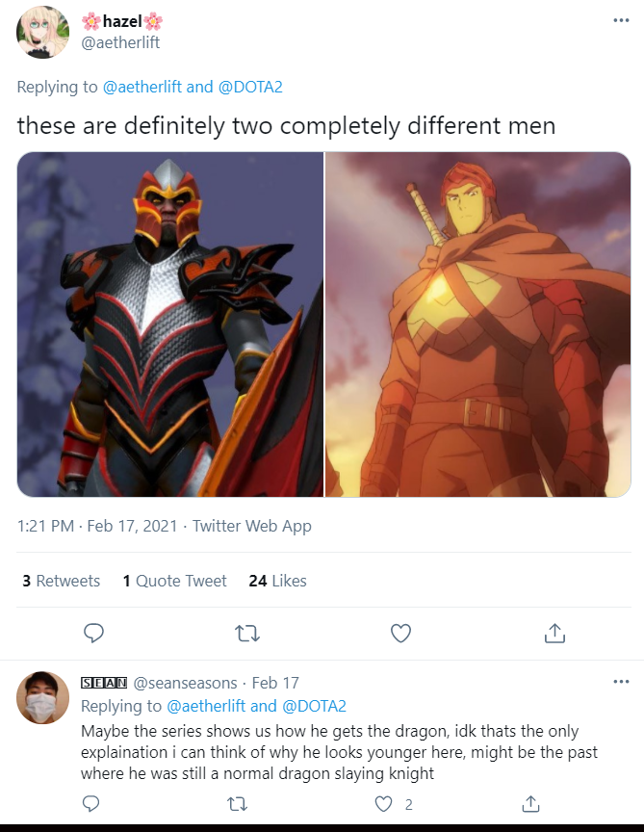View the 3 Retweets list

[x=61, y=581]
